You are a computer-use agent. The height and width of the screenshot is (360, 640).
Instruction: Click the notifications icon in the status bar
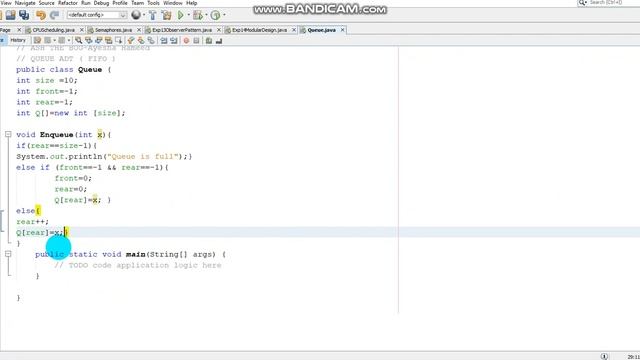pos(604,356)
